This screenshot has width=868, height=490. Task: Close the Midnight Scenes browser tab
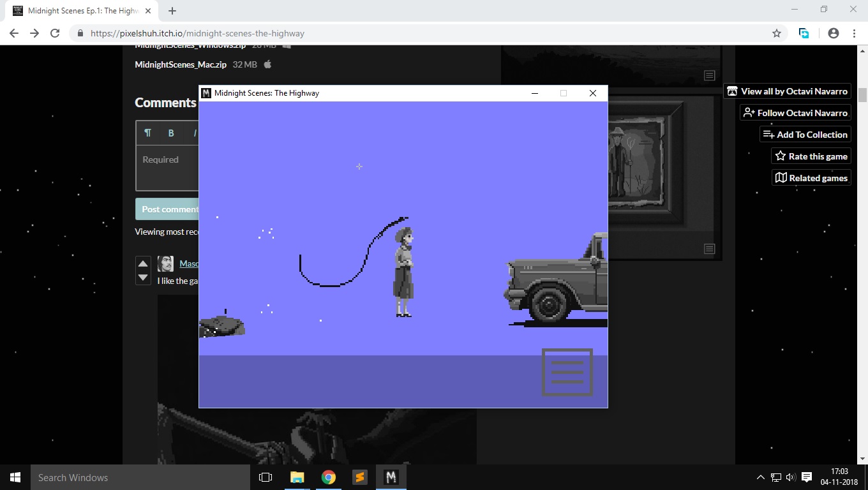pos(148,11)
